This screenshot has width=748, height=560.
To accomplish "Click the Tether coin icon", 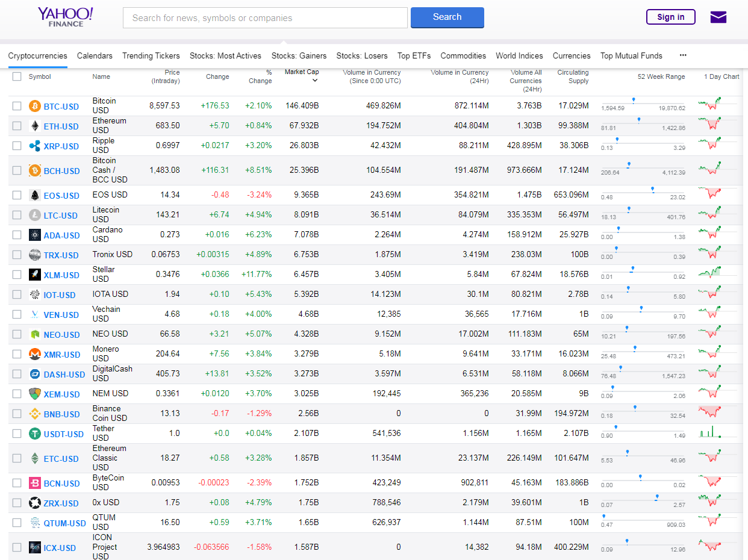I will [x=35, y=434].
